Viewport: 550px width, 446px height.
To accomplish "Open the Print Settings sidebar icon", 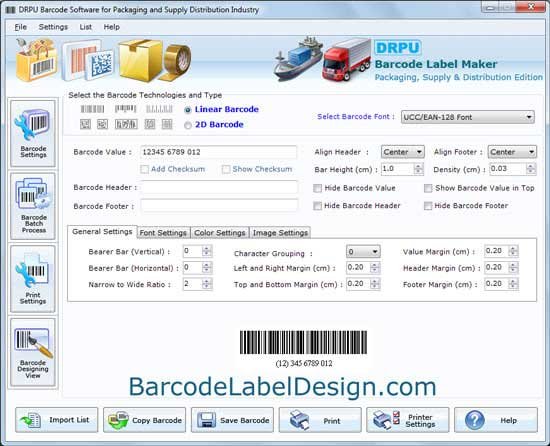I will (x=33, y=279).
